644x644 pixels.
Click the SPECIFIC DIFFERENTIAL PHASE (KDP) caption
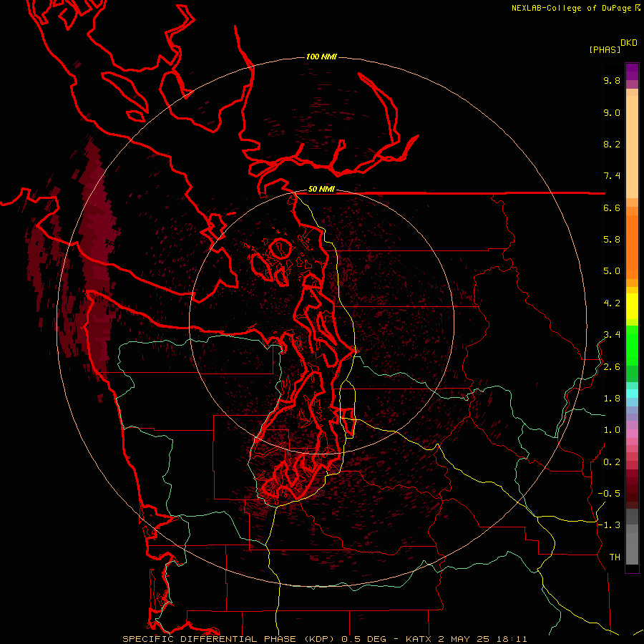tap(229, 639)
